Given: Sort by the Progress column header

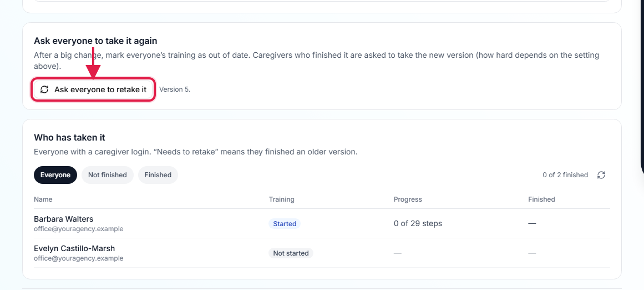Looking at the screenshot, I should tap(408, 199).
